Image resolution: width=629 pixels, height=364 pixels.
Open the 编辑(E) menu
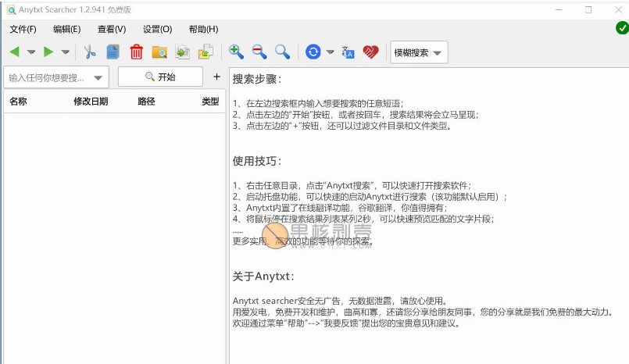pyautogui.click(x=66, y=29)
